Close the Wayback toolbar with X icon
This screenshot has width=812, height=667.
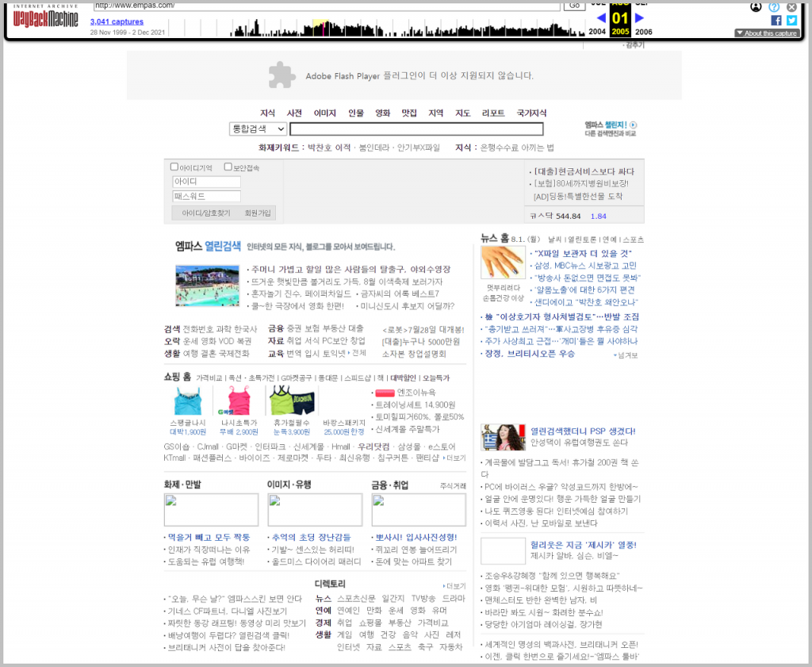coord(792,6)
